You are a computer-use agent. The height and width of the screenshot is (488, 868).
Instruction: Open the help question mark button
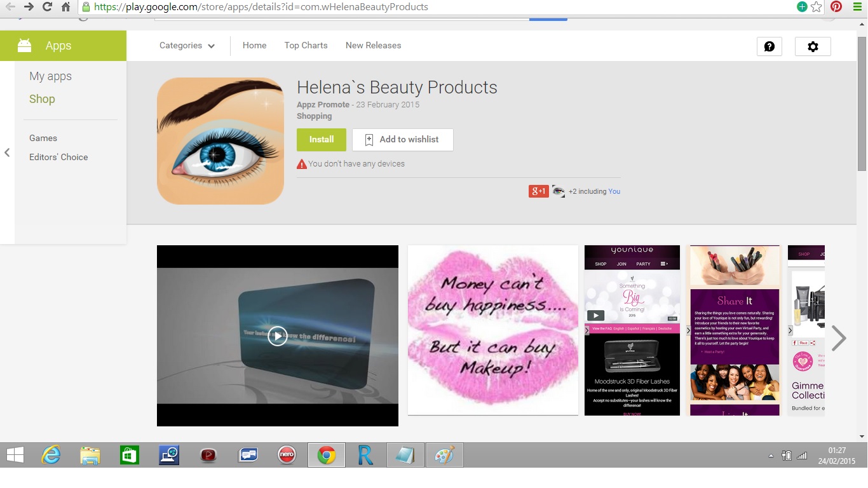770,46
